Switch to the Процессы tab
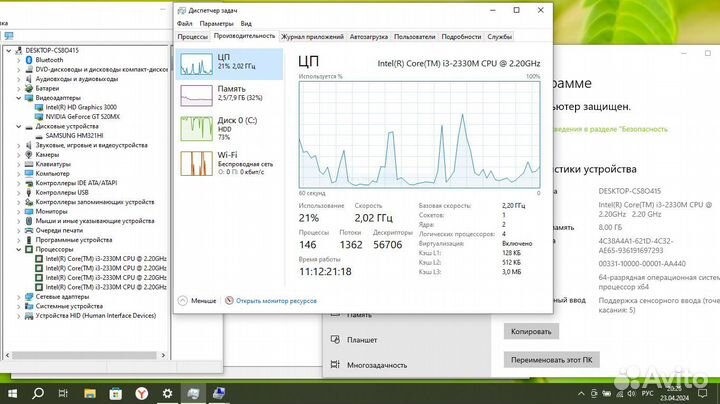720x404 pixels. (x=192, y=37)
